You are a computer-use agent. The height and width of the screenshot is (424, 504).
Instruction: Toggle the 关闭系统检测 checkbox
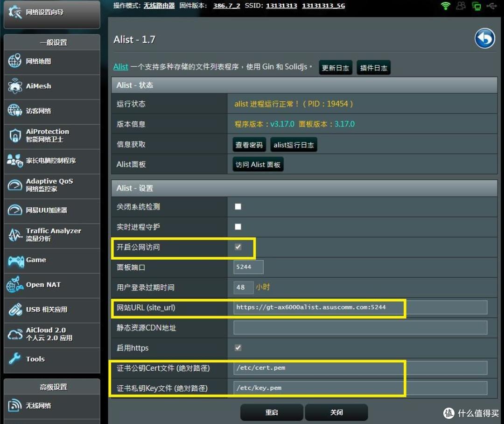pos(238,206)
